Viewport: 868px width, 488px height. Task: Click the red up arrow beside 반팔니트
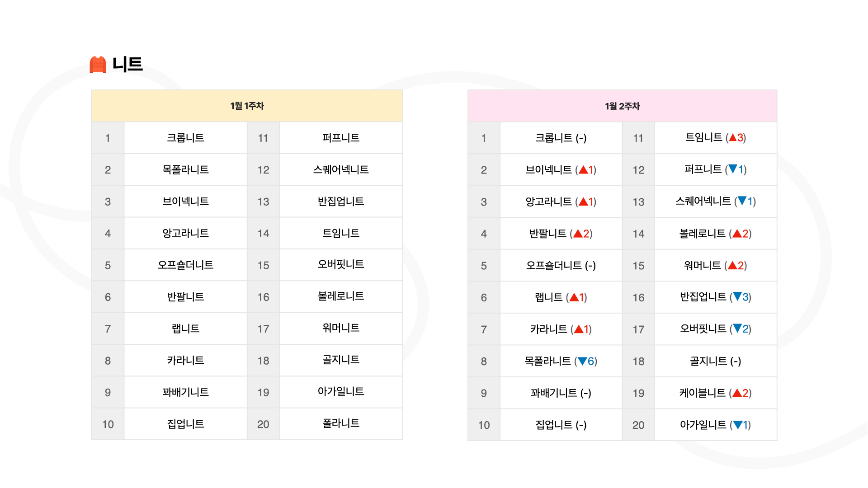pyautogui.click(x=578, y=234)
